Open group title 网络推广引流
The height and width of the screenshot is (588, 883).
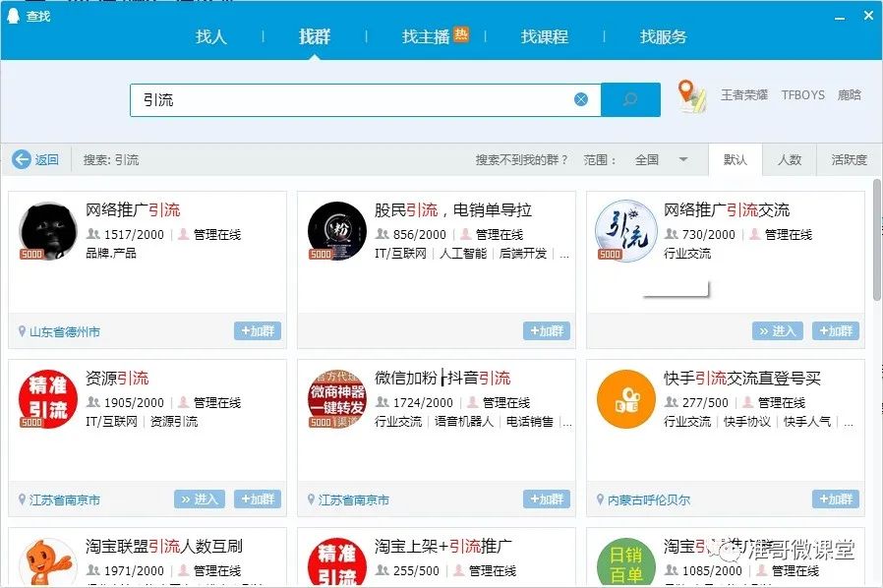coord(133,210)
